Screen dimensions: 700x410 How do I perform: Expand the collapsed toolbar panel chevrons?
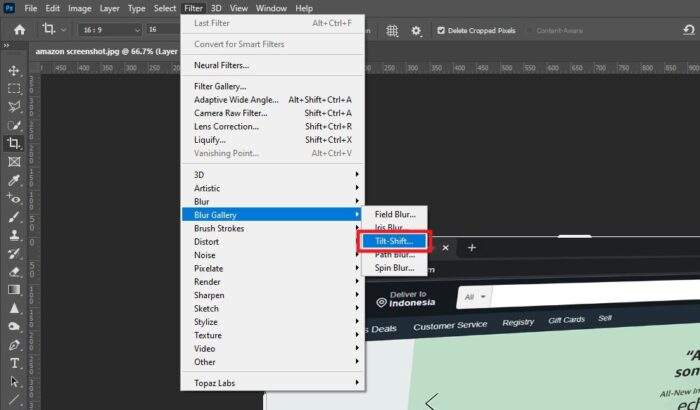tap(6, 46)
